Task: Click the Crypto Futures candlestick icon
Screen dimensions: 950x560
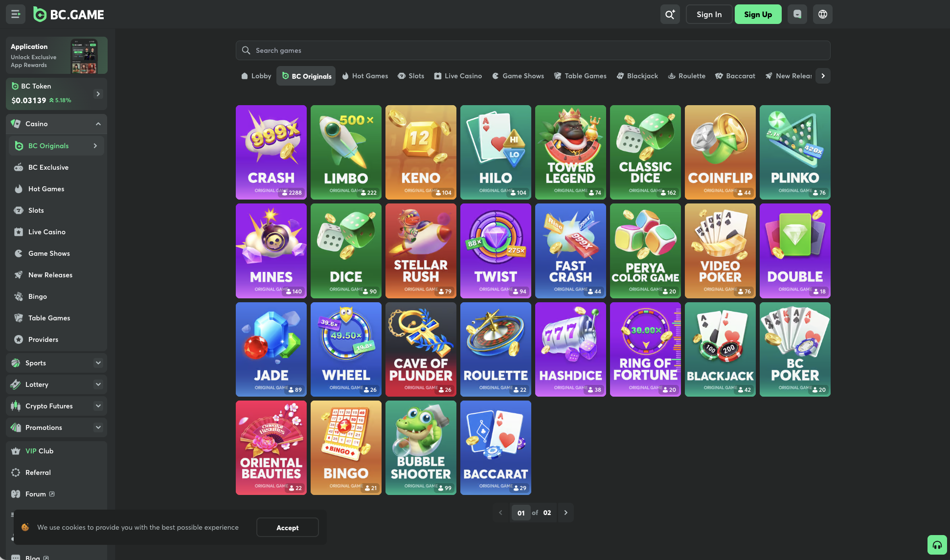Action: click(x=16, y=406)
